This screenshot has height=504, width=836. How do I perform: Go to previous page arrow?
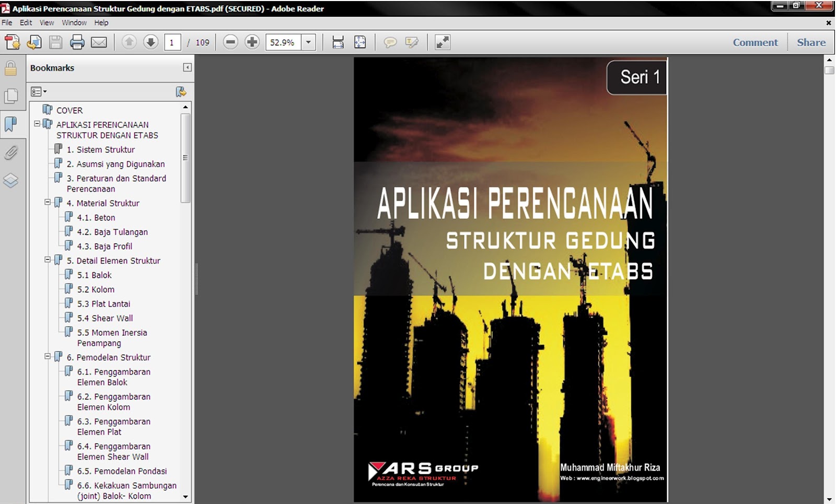[129, 42]
